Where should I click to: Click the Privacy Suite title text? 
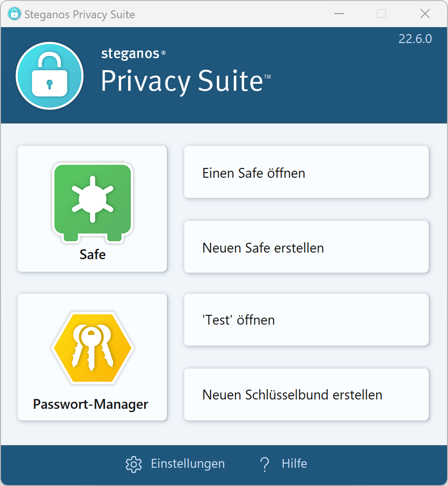pos(183,81)
